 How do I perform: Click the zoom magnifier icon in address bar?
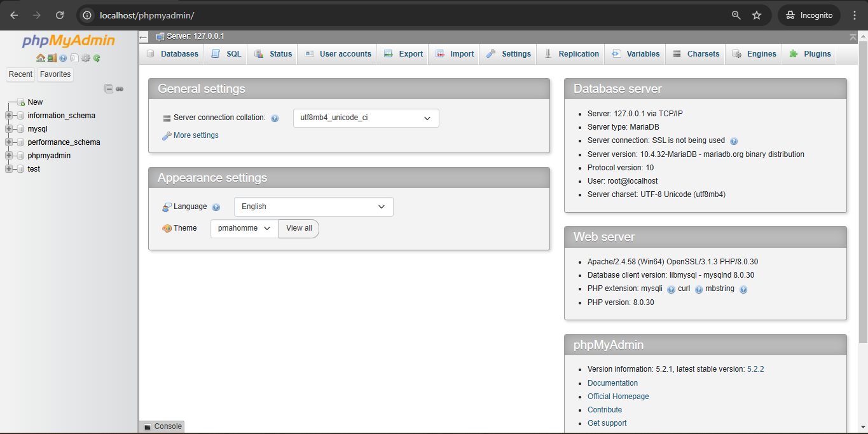click(736, 15)
